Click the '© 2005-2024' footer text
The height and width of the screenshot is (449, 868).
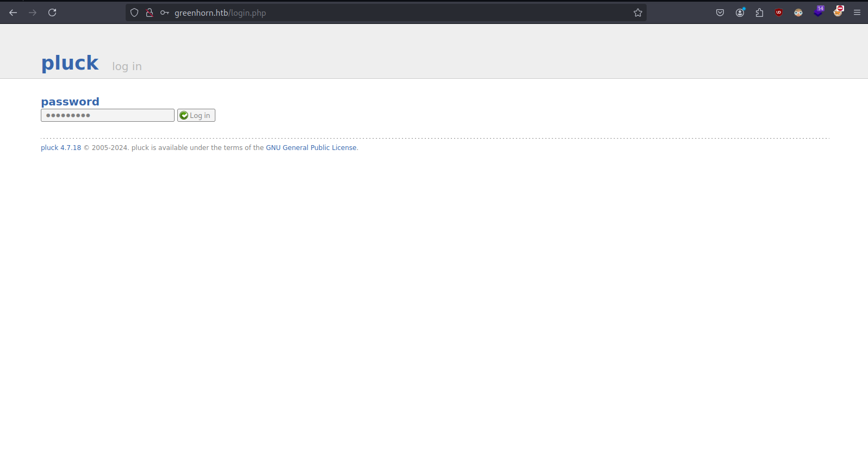point(106,148)
